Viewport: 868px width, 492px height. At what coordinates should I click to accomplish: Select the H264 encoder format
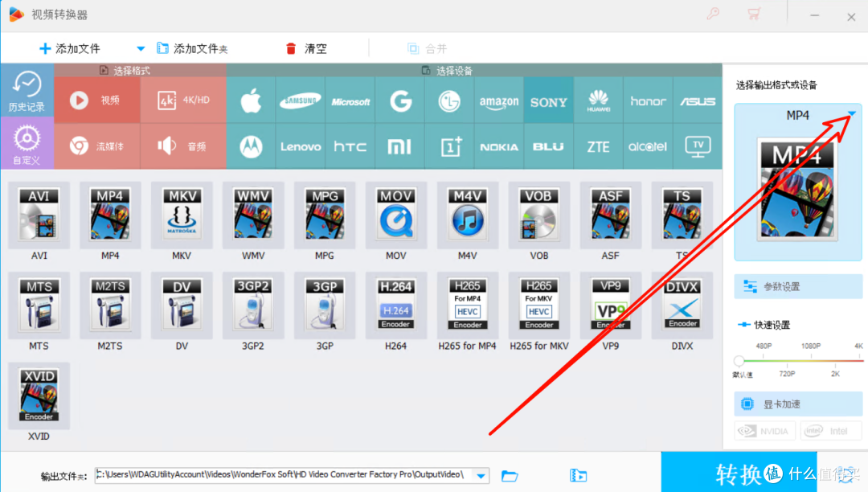tap(395, 305)
